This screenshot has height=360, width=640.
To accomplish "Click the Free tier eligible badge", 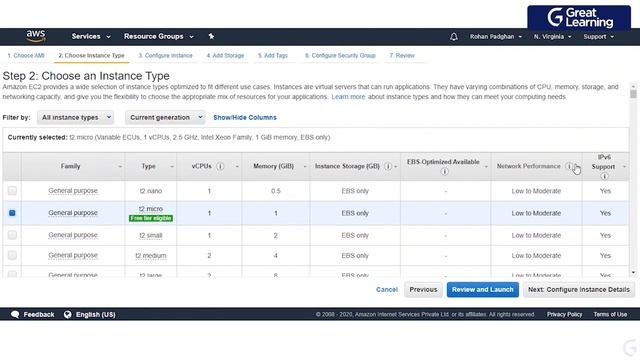I will [151, 218].
